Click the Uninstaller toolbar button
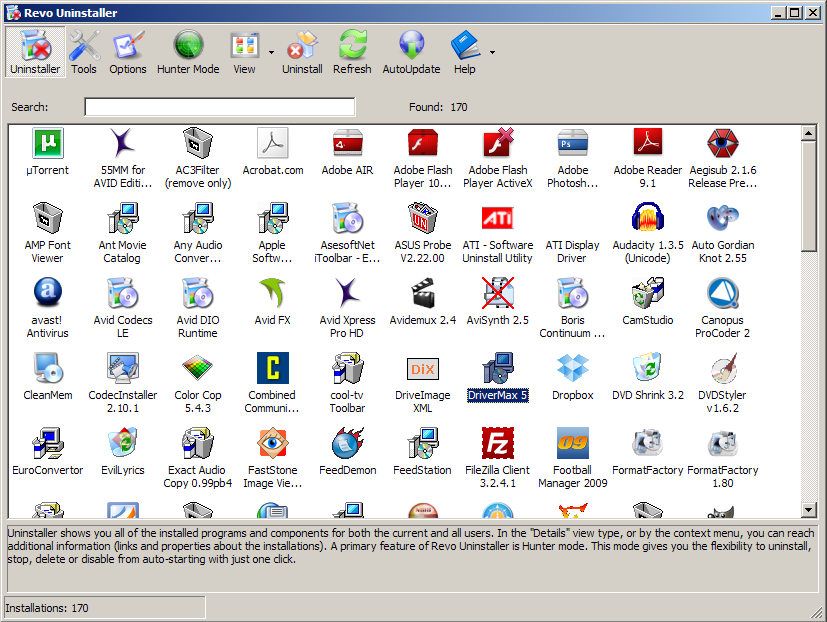827x622 pixels. coord(35,52)
